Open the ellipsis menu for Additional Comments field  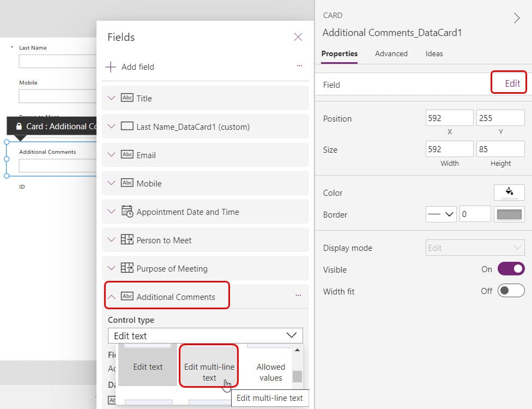(x=298, y=295)
